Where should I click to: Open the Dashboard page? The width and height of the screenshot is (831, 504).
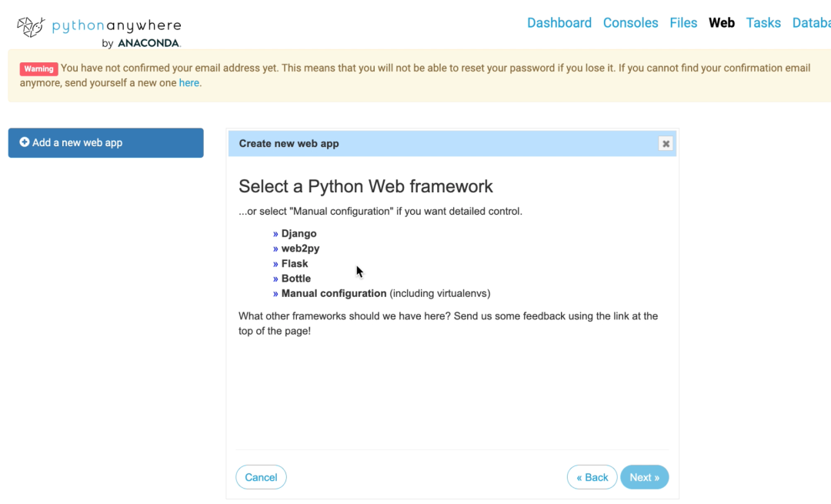(559, 22)
